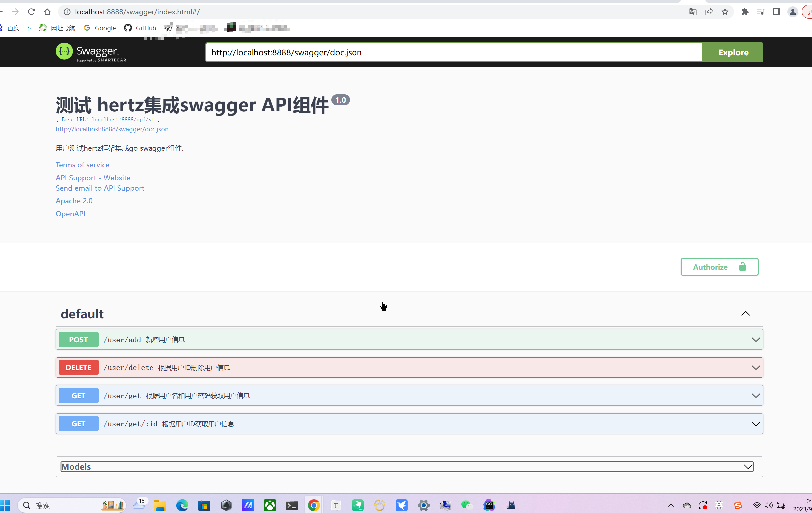Toggle the browser side panel icon
The height and width of the screenshot is (513, 812).
(x=776, y=12)
